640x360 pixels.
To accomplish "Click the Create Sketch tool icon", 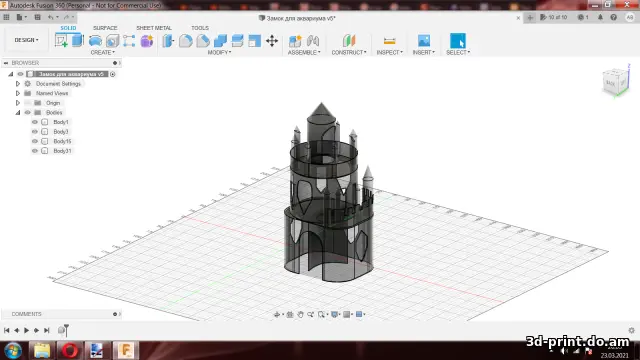I will [61, 41].
